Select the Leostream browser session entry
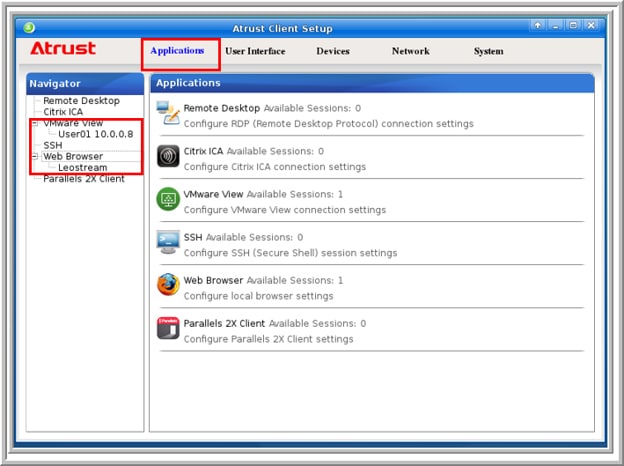 click(x=82, y=168)
